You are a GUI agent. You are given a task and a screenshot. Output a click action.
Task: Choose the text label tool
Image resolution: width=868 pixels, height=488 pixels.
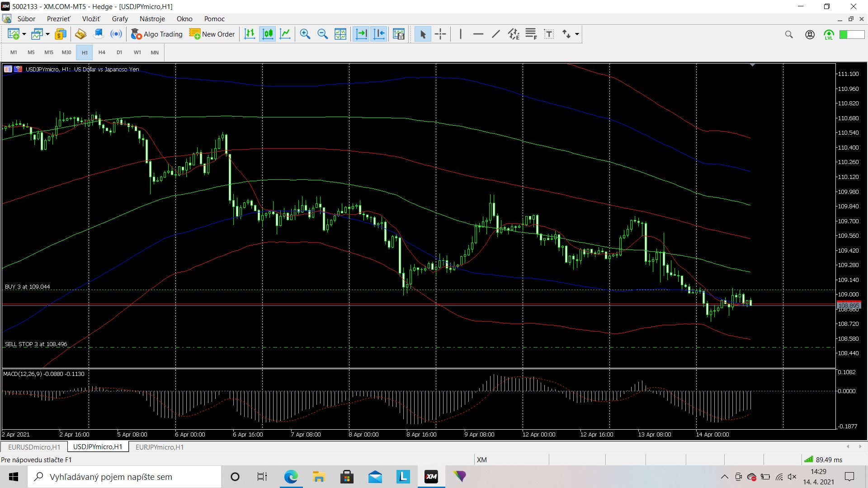tap(549, 34)
